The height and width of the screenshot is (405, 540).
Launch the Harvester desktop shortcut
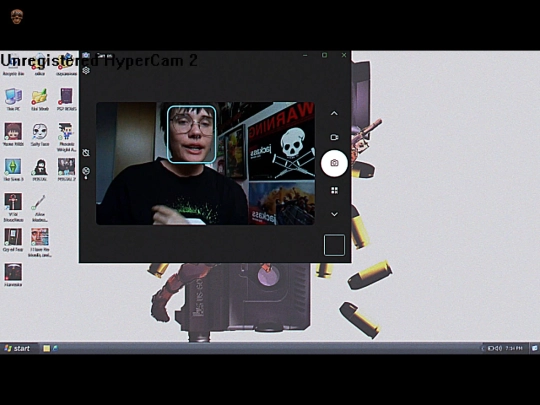click(13, 275)
